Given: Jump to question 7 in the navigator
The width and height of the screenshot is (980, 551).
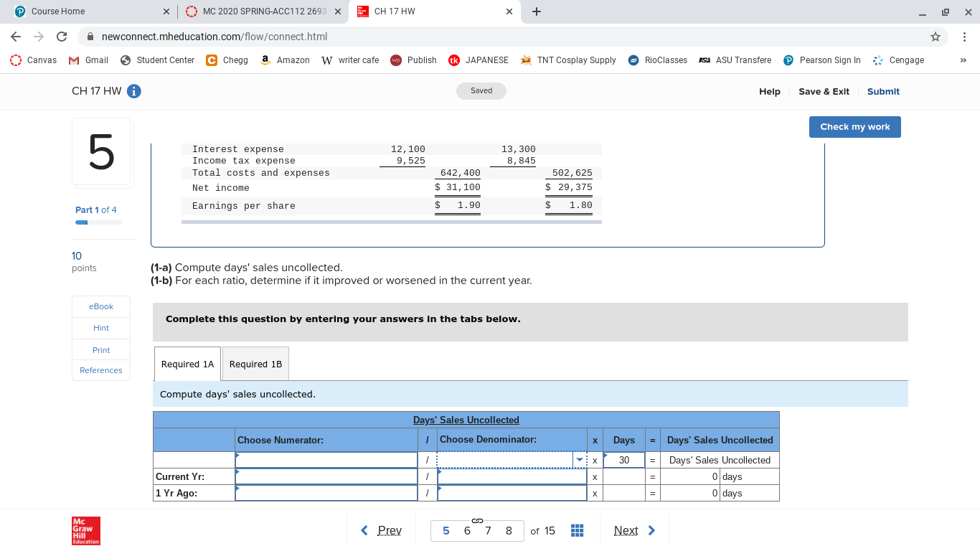Looking at the screenshot, I should click(488, 531).
